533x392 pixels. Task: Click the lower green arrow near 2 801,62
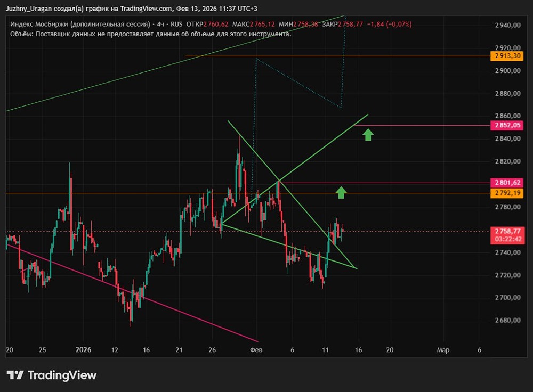pos(341,192)
